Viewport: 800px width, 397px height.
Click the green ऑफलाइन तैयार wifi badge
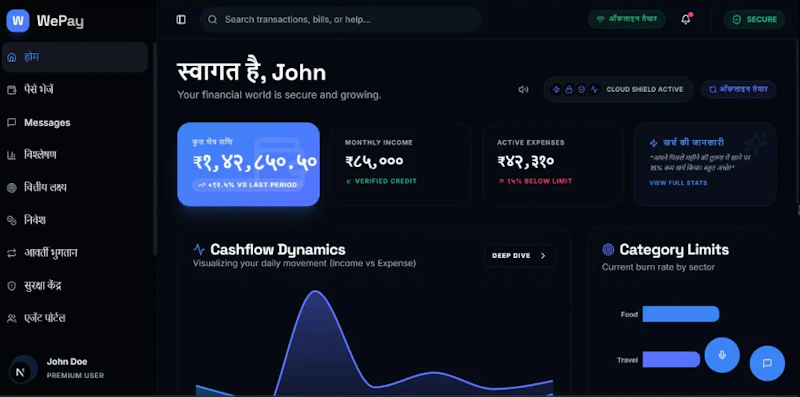(627, 19)
